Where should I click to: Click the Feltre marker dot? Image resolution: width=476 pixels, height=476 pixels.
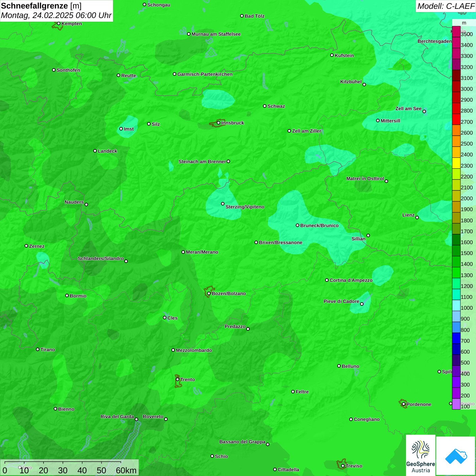coord(293,392)
